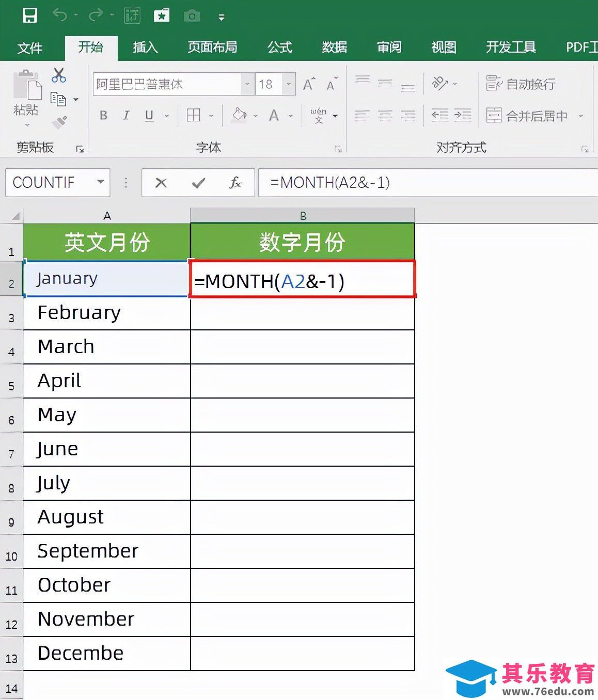Click the Cut scissors icon
This screenshot has height=700, width=598.
pyautogui.click(x=59, y=75)
